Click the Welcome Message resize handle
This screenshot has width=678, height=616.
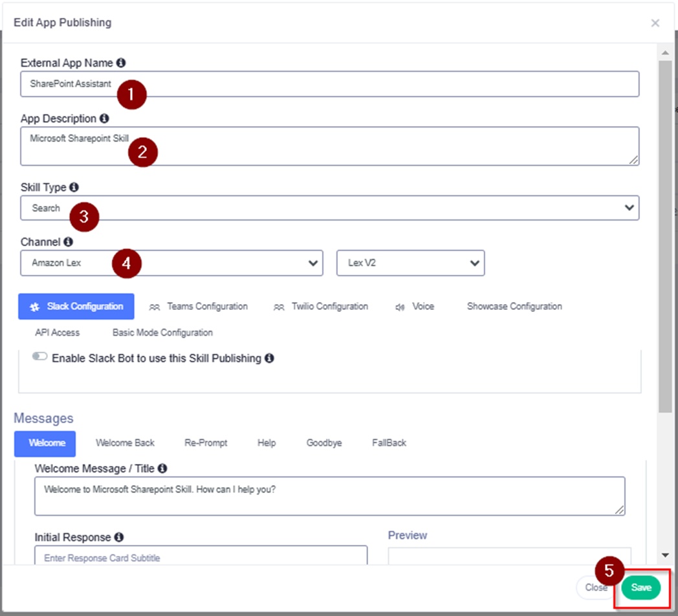(620, 510)
